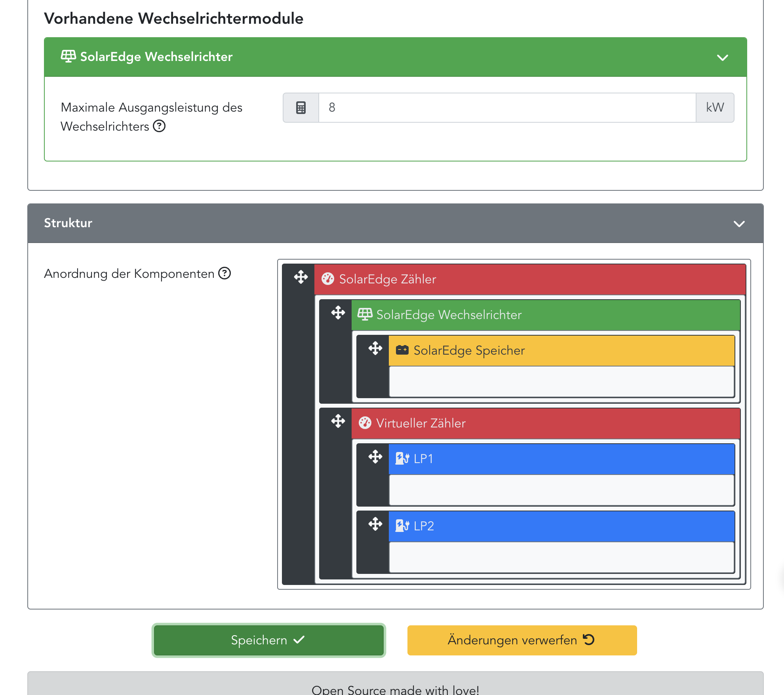Select the SolarEdge Speicher row

pos(562,351)
